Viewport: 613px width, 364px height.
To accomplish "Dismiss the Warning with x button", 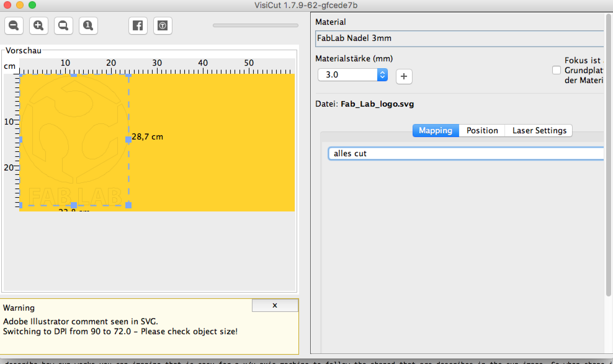I will [x=275, y=305].
